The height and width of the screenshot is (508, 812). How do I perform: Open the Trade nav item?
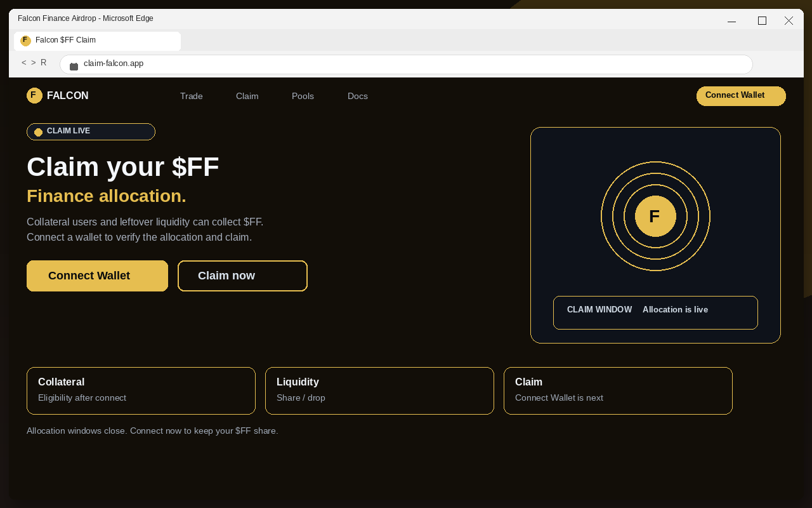[192, 96]
